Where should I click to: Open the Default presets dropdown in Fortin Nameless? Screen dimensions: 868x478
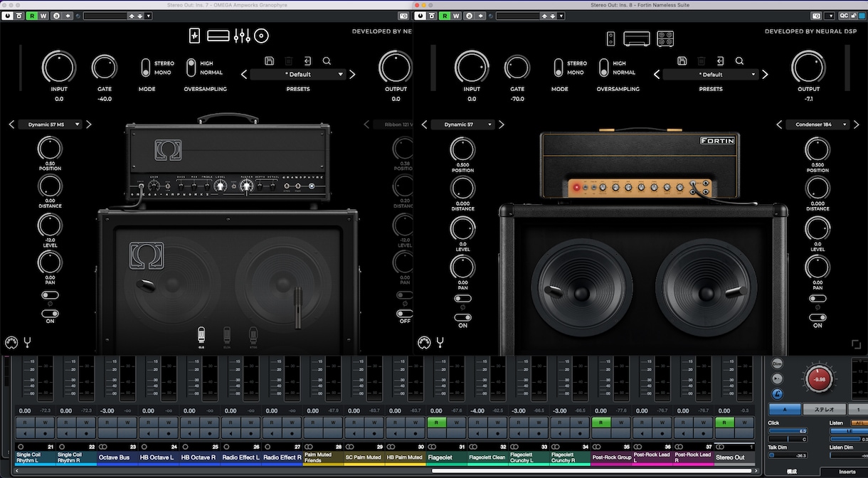[x=711, y=74]
